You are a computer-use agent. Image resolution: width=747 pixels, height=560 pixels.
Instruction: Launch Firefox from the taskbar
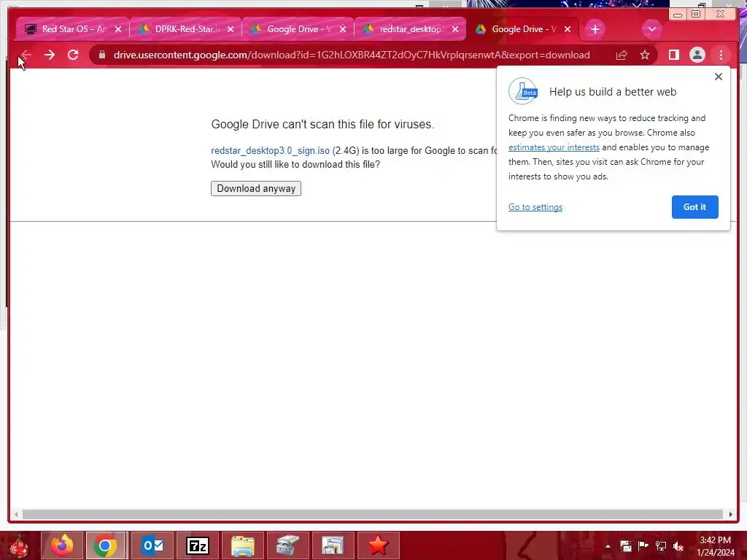(62, 545)
